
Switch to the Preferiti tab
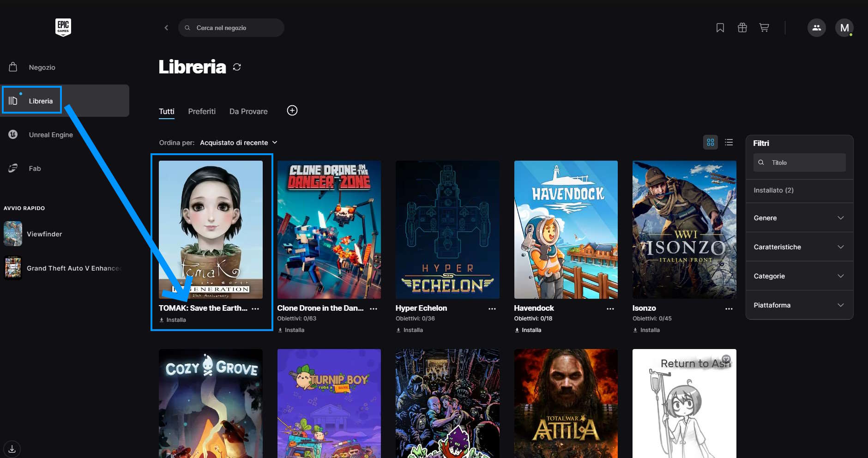202,111
